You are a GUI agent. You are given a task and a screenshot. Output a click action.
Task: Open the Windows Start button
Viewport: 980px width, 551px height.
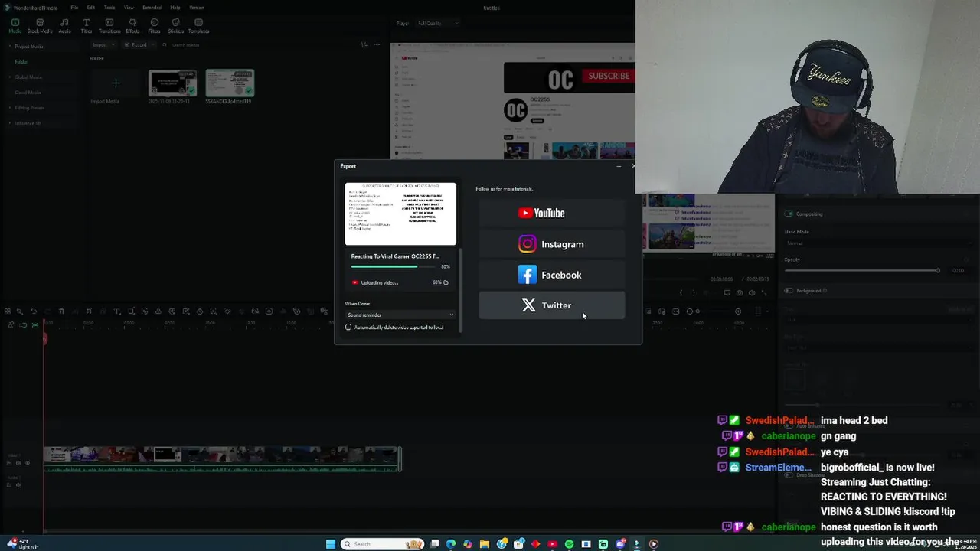click(331, 544)
